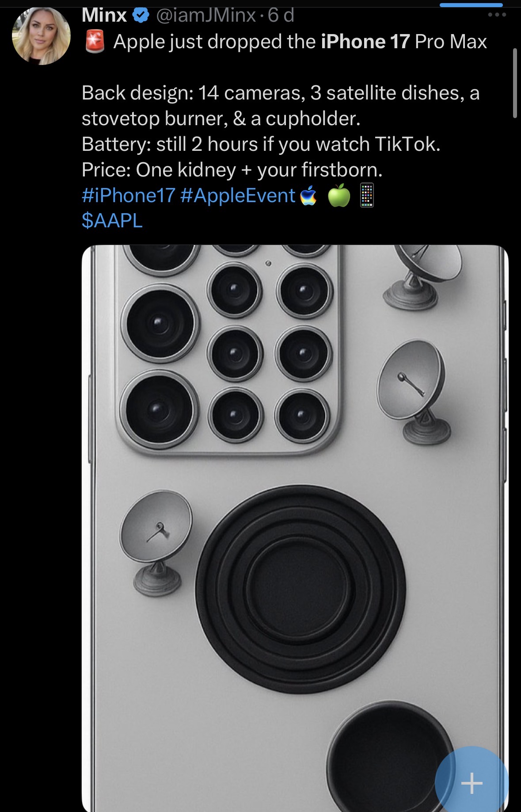Image resolution: width=521 pixels, height=812 pixels.
Task: Open Minx's profile picture avatar
Action: click(41, 36)
